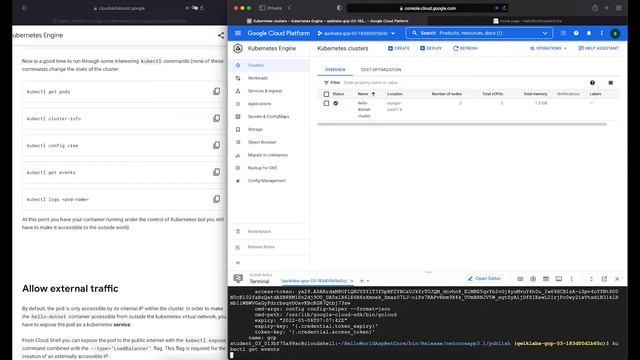Open the column display options icon

coord(611,83)
